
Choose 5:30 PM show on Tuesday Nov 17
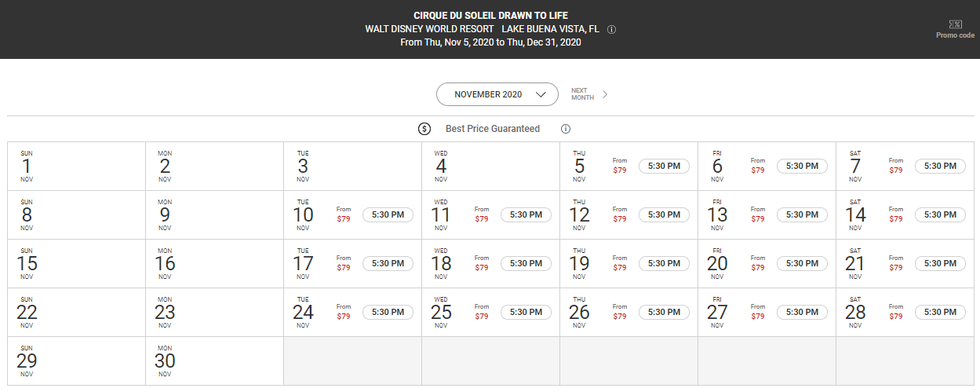[x=388, y=263]
